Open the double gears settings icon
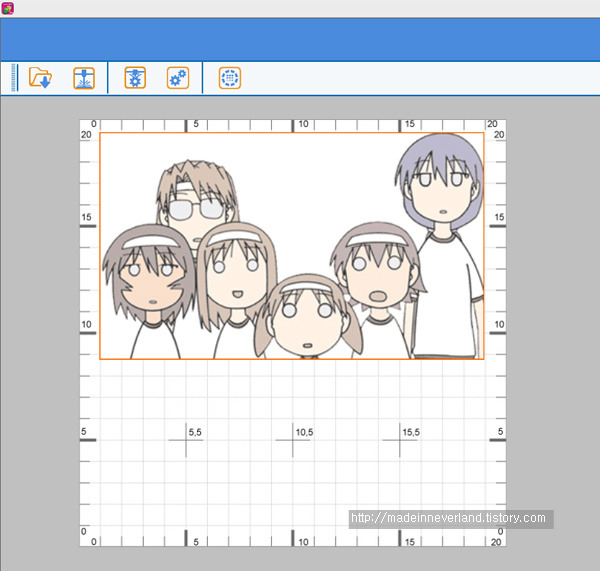The width and height of the screenshot is (600, 571). [x=178, y=78]
